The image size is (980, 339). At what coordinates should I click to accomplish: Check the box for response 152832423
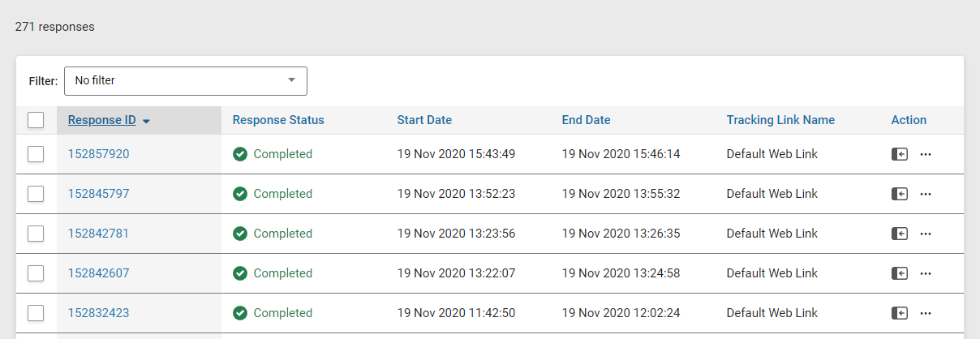click(36, 313)
